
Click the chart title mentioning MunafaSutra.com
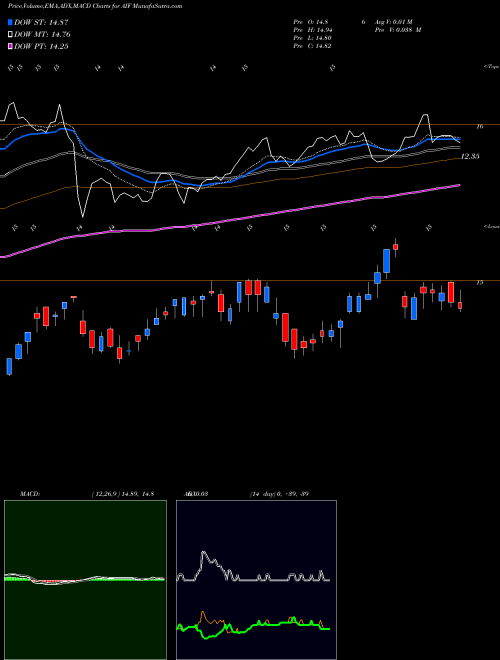[95, 7]
